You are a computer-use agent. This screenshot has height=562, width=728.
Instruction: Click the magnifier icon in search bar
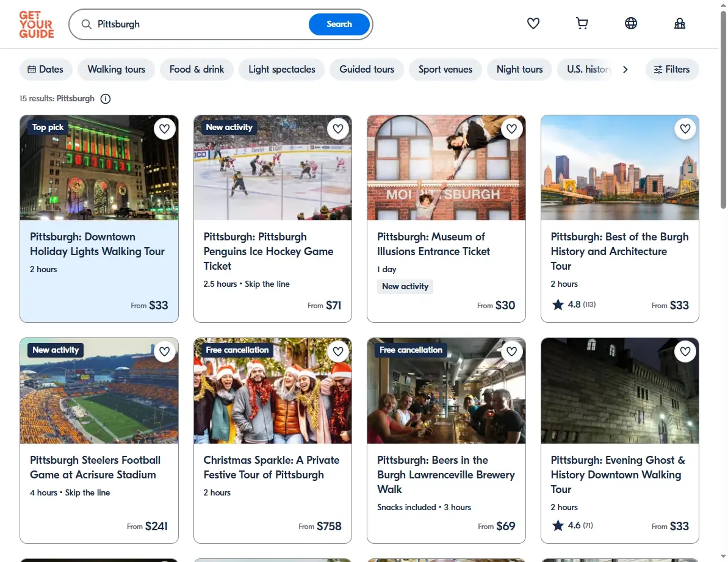[x=87, y=24]
